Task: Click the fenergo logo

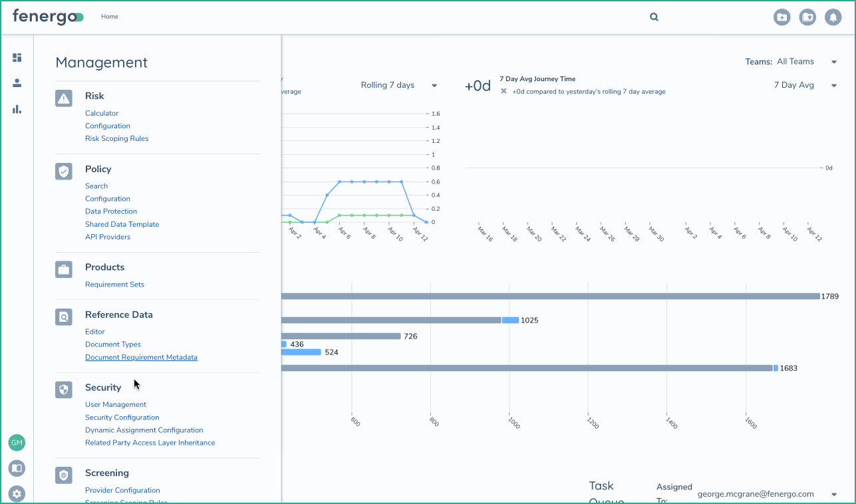Action: (48, 17)
